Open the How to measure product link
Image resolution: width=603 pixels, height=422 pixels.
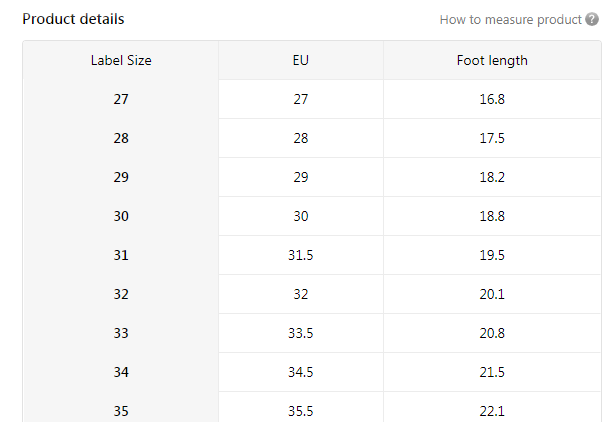tap(510, 20)
